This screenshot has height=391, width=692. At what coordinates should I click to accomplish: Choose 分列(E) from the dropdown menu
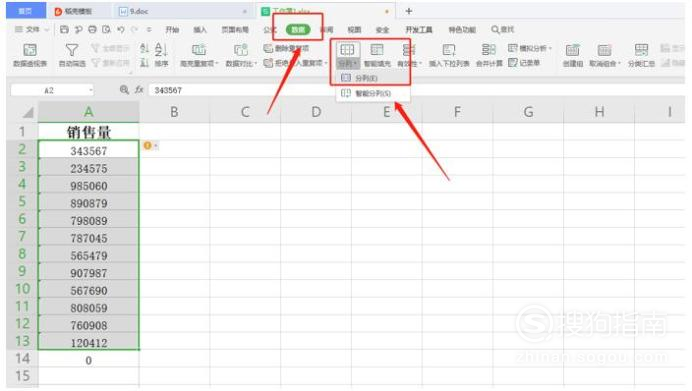pos(373,78)
